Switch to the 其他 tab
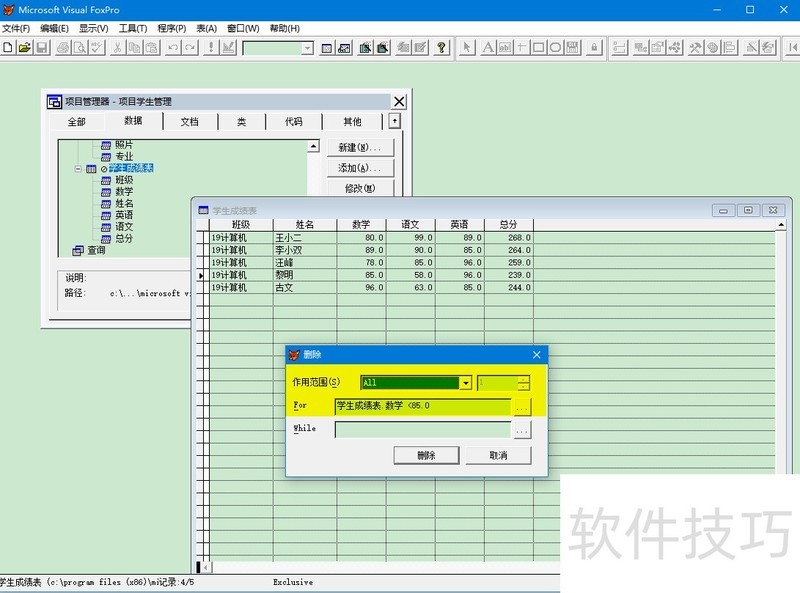Viewport: 800px width, 593px height. (x=352, y=121)
